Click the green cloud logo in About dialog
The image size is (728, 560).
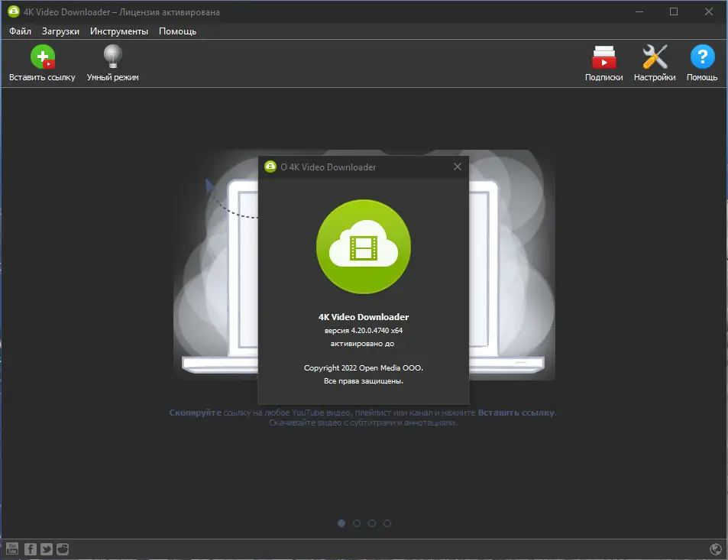[x=364, y=247]
